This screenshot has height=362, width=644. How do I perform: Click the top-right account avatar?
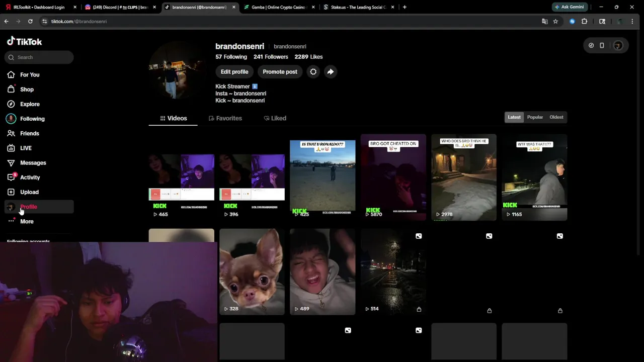click(x=618, y=46)
